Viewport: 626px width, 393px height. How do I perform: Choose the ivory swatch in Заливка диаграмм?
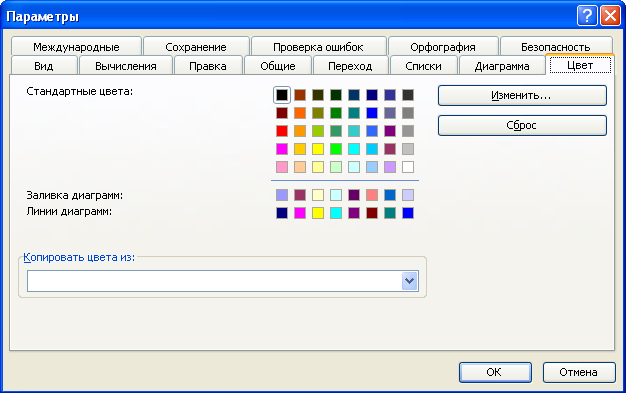[x=318, y=195]
